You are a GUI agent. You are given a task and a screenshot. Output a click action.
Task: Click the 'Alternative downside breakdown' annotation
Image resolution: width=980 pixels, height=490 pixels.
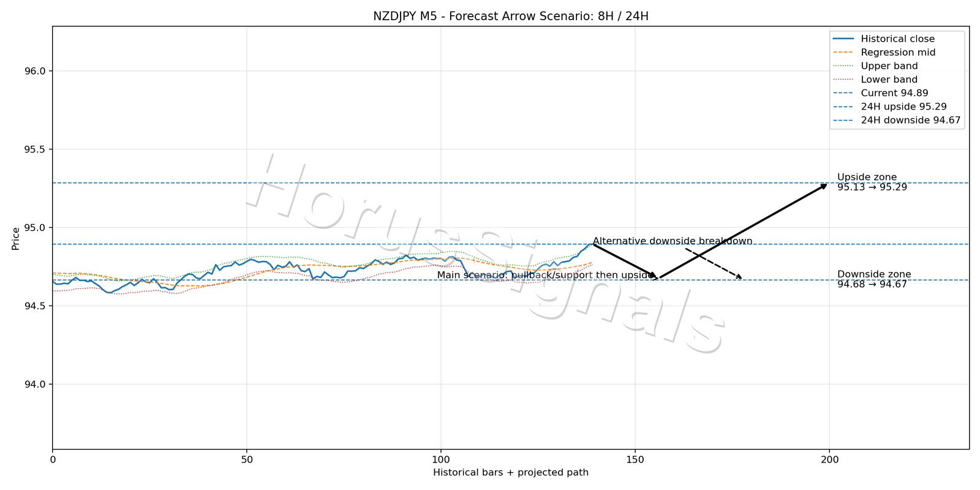(673, 241)
